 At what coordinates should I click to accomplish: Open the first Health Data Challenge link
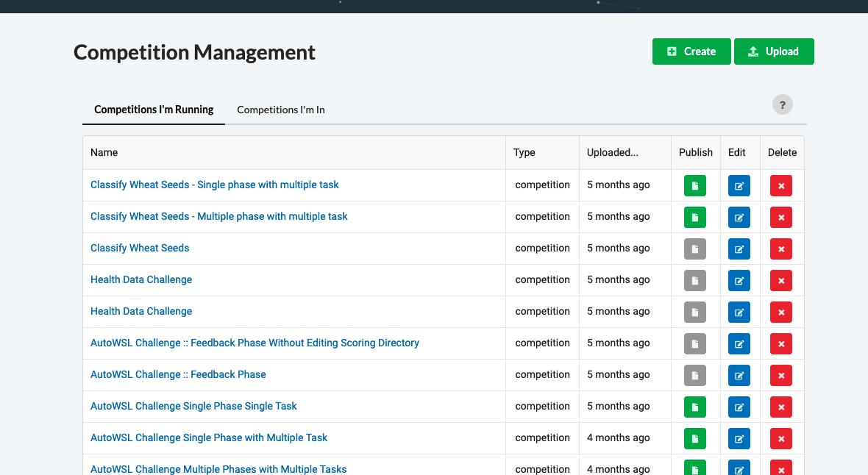point(141,279)
